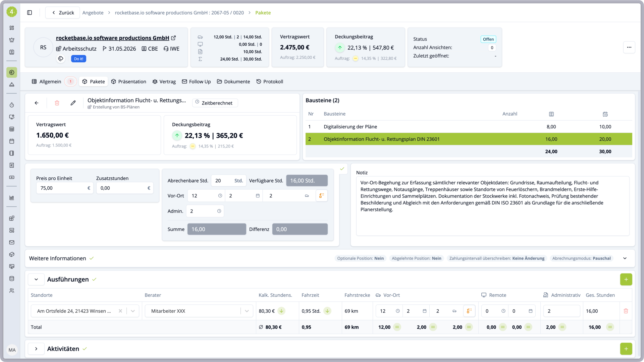Click the orange distribute icon in Vor-Ort row
Viewport: 644px width, 362px height.
tap(321, 196)
